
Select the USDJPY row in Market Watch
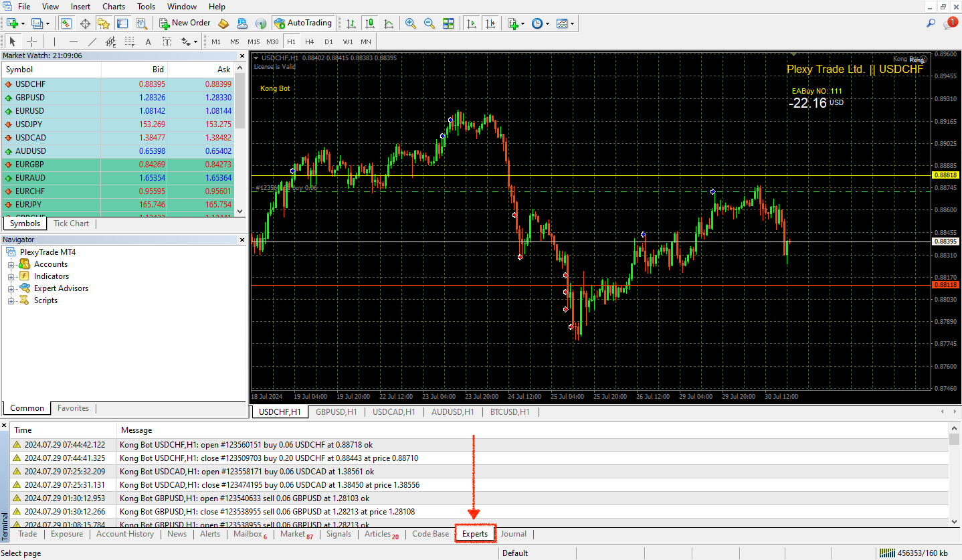click(x=118, y=124)
